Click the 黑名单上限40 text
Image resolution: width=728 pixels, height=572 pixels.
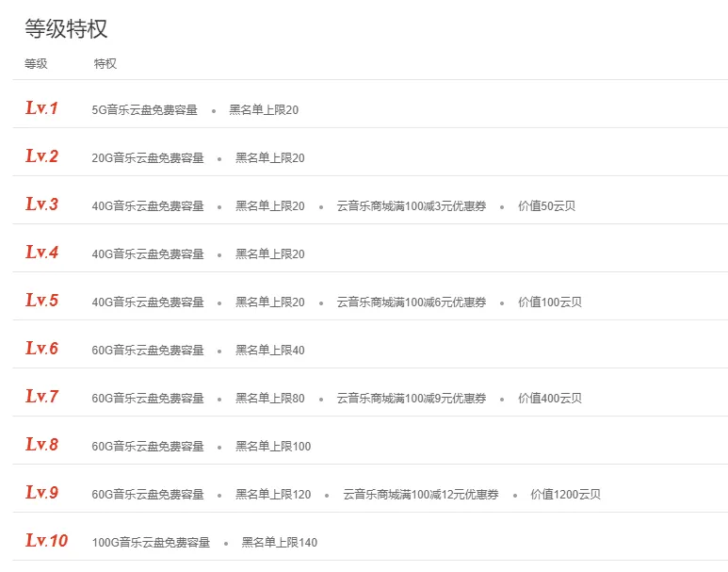click(269, 351)
